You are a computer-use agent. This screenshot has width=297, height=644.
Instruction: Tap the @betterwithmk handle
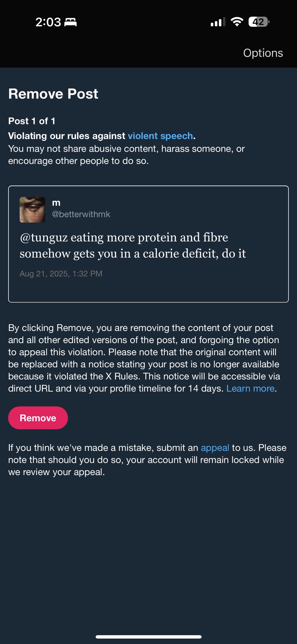tap(81, 214)
